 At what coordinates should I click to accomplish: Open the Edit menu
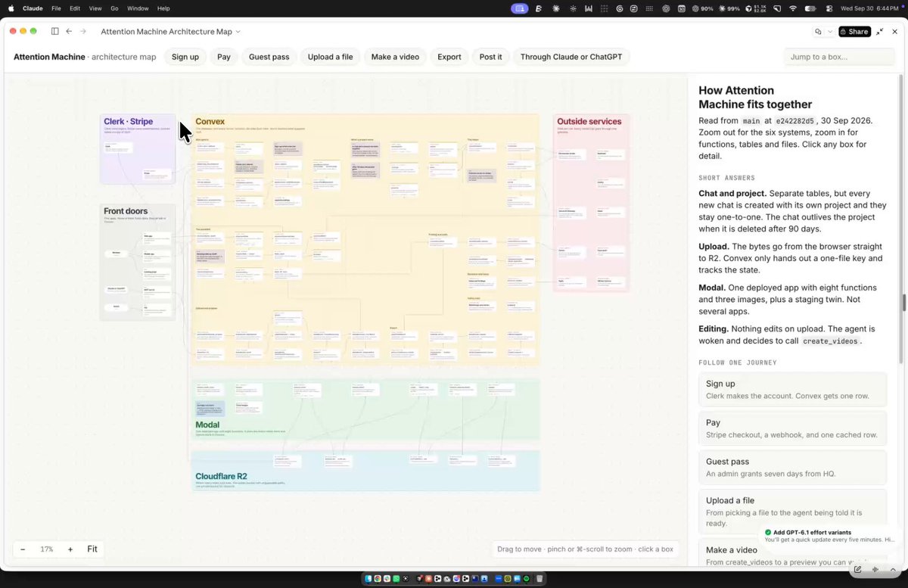click(x=75, y=8)
